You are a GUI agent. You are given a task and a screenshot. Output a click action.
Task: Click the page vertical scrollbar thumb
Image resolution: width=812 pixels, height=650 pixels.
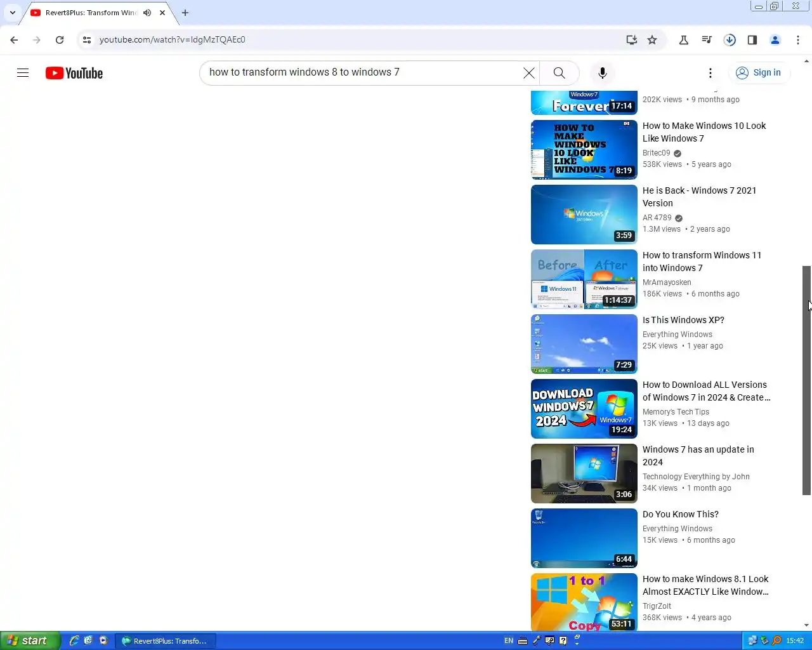[x=807, y=380]
